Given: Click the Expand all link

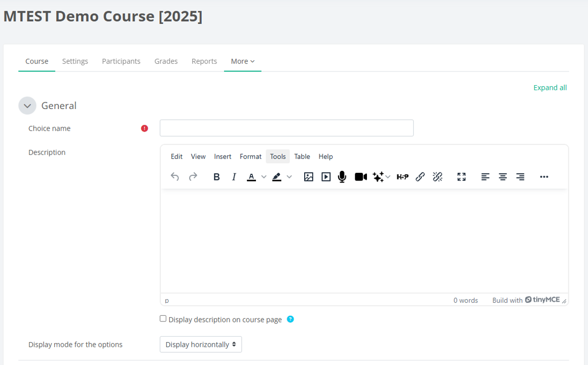Looking at the screenshot, I should [550, 88].
